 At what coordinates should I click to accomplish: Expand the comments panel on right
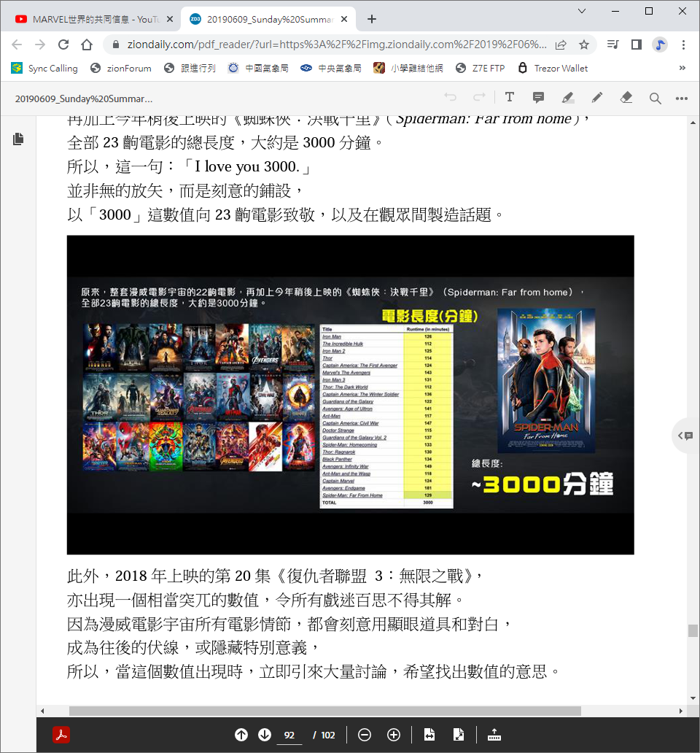pyautogui.click(x=685, y=436)
